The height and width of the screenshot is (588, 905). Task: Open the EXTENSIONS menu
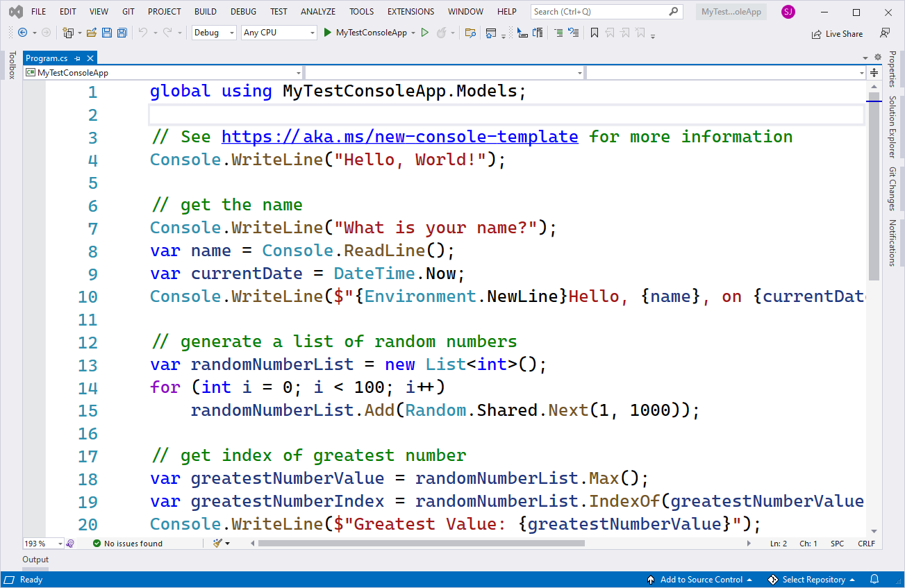point(410,12)
